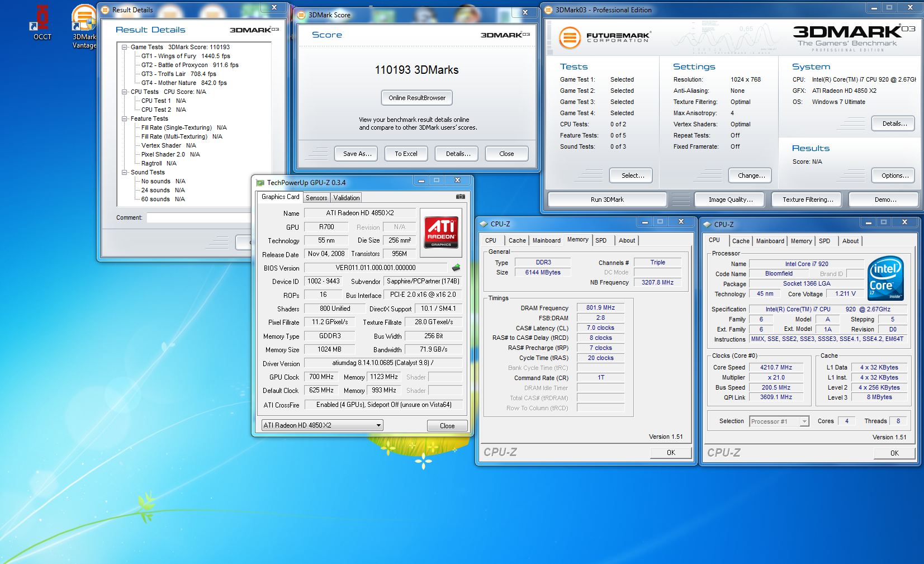Viewport: 924px width, 564px height.
Task: Switch to the Sensors tab in GPU-Z
Action: (316, 198)
